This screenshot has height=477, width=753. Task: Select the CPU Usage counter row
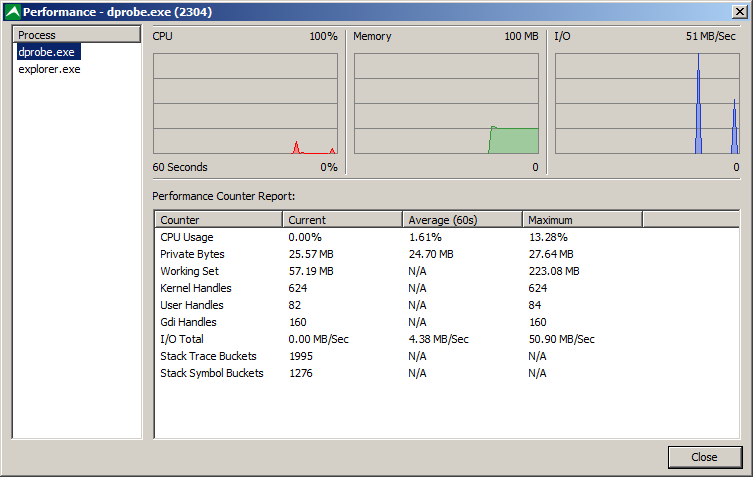tap(447, 237)
